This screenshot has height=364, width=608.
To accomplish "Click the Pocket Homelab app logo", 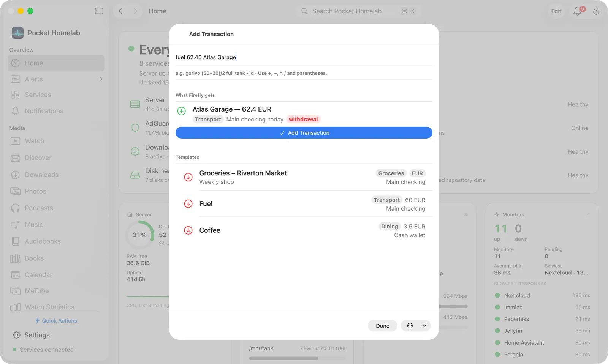I will 17,33.
